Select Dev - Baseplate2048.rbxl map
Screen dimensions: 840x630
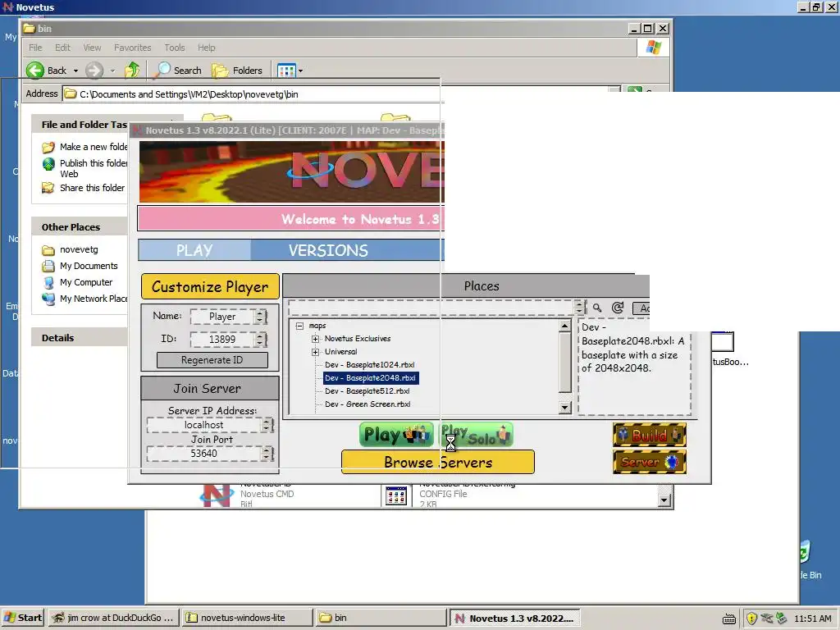(371, 378)
